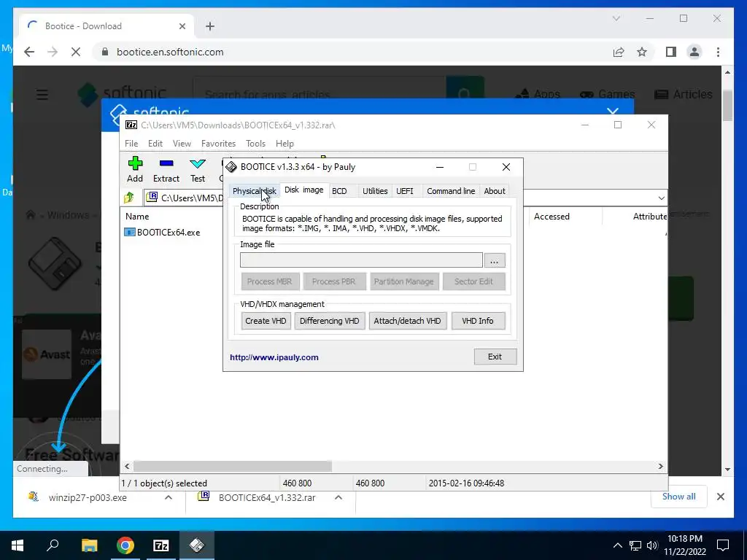Click the Chrome address bar URL
Screen dimensions: 747x560
coord(170,52)
